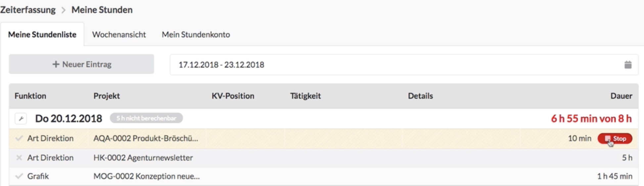Toggle checkmark on the Grafik row
The width and height of the screenshot is (644, 186).
19,176
